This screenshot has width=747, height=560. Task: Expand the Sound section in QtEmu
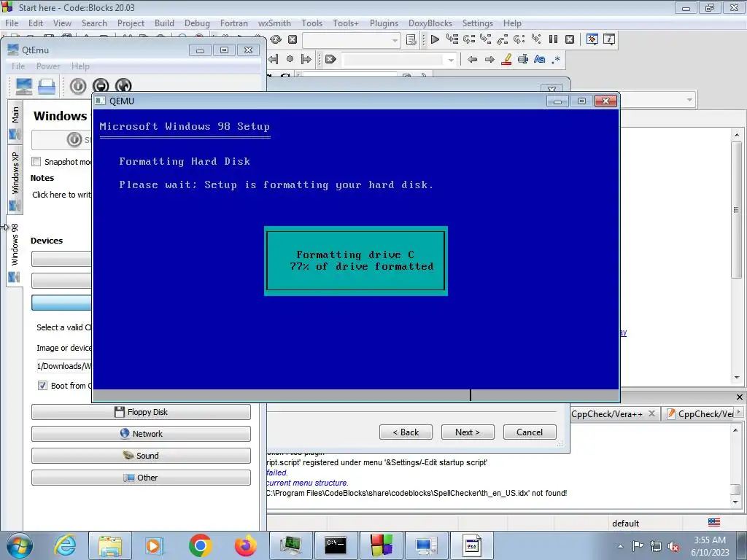pyautogui.click(x=141, y=456)
